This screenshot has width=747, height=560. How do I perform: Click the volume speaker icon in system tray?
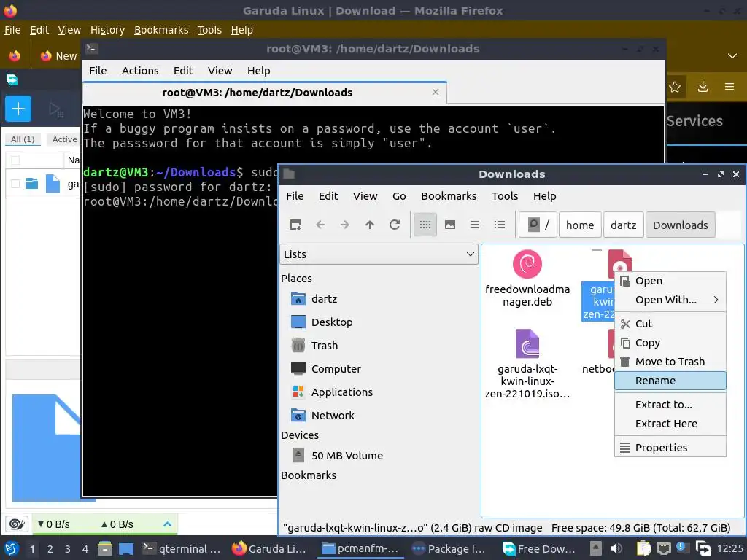point(616,548)
